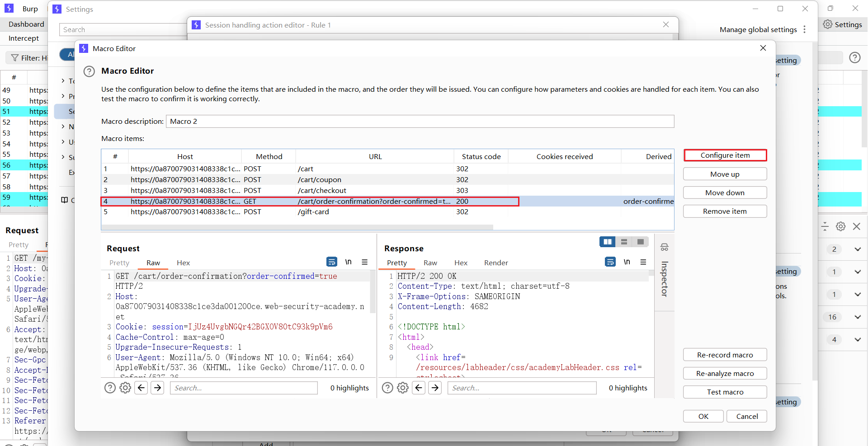Open Settings gear in Burp main window
Image resolution: width=868 pixels, height=446 pixels.
[x=843, y=24]
